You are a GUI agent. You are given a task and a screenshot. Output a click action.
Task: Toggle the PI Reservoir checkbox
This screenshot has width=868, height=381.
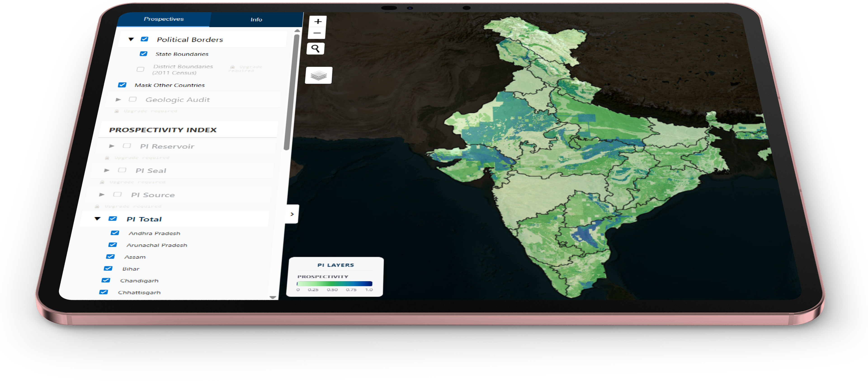coord(127,146)
